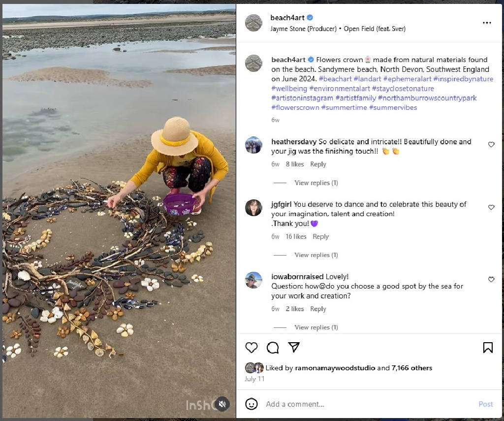This screenshot has height=421, width=504.
Task: Unmute the video sound
Action: [222, 404]
